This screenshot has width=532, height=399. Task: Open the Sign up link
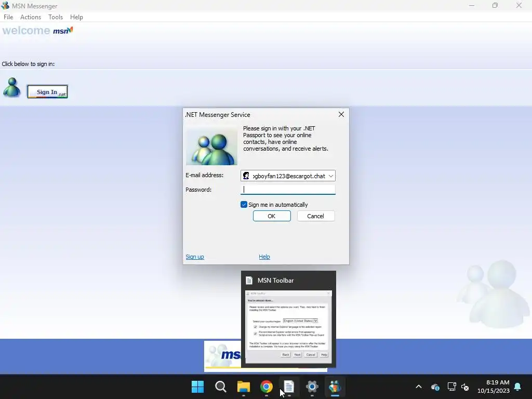pos(195,257)
